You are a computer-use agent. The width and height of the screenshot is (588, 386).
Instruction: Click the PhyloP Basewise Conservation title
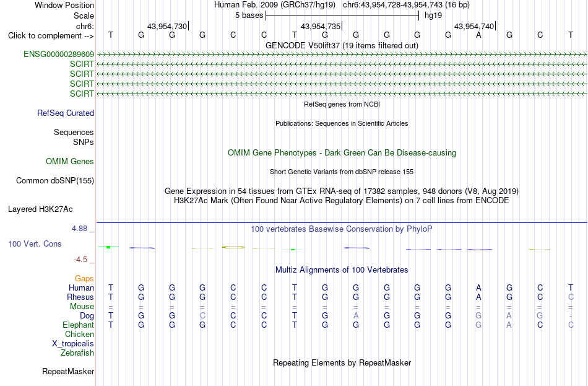coord(342,229)
